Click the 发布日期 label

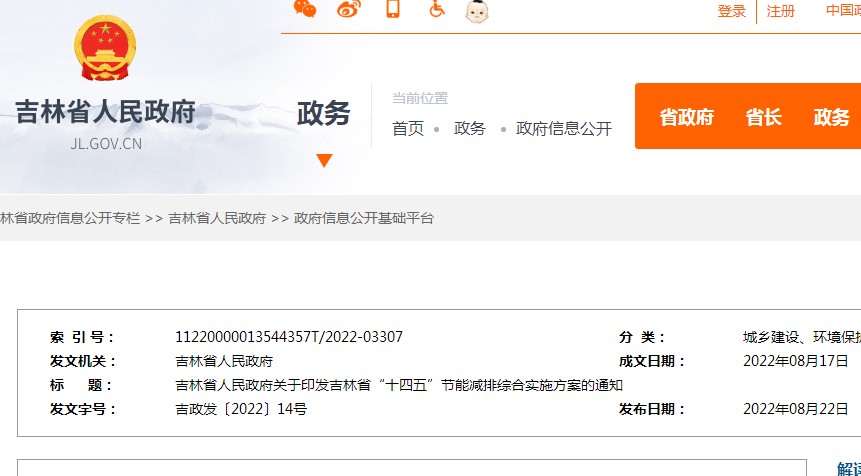click(653, 409)
